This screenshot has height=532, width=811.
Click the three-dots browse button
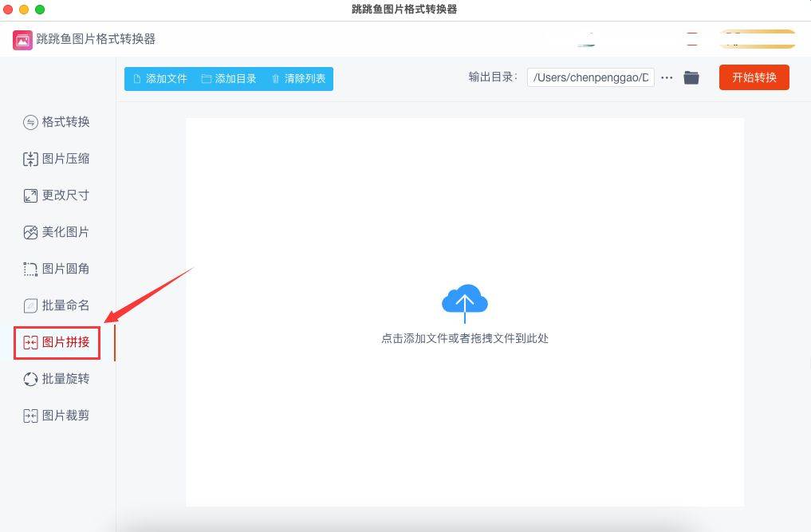point(667,77)
